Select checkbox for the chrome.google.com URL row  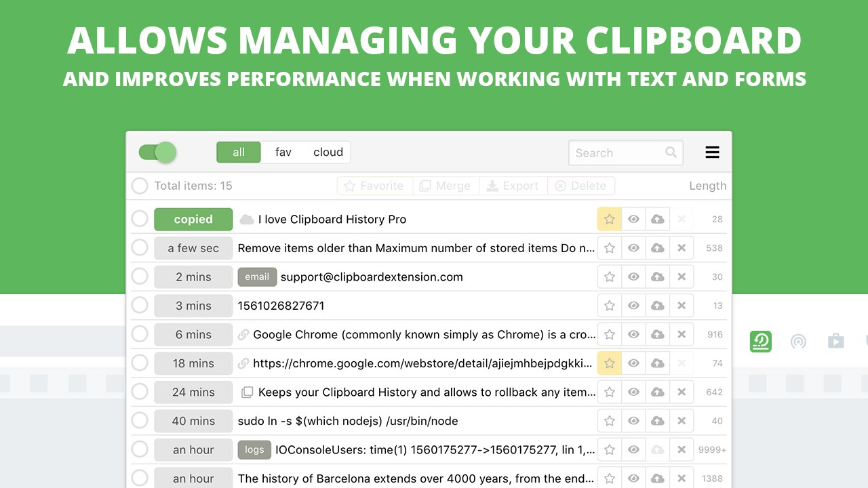pyautogui.click(x=140, y=363)
